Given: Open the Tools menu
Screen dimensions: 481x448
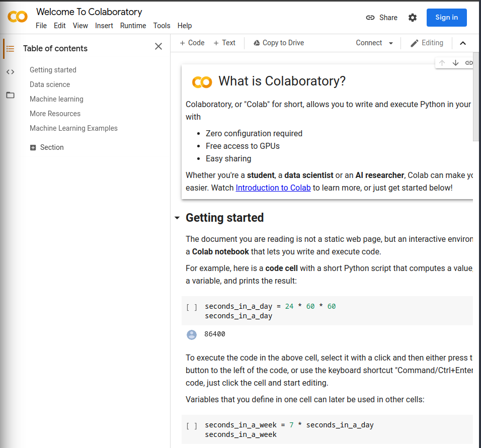Looking at the screenshot, I should 162,26.
